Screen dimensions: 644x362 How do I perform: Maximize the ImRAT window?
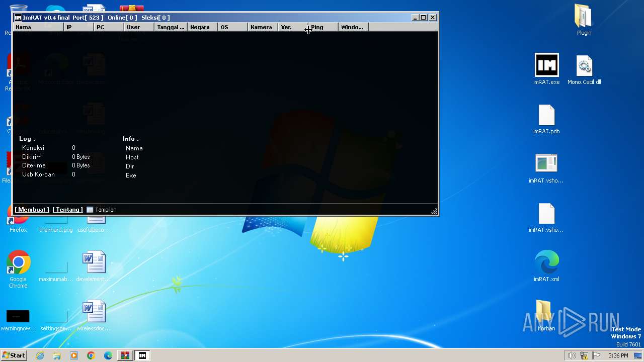click(x=424, y=18)
